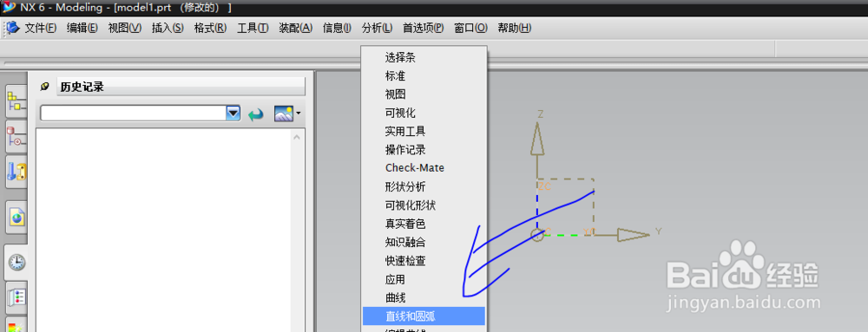The height and width of the screenshot is (332, 868).
Task: Choose 知识融合 in the toolbar list
Action: 424,242
